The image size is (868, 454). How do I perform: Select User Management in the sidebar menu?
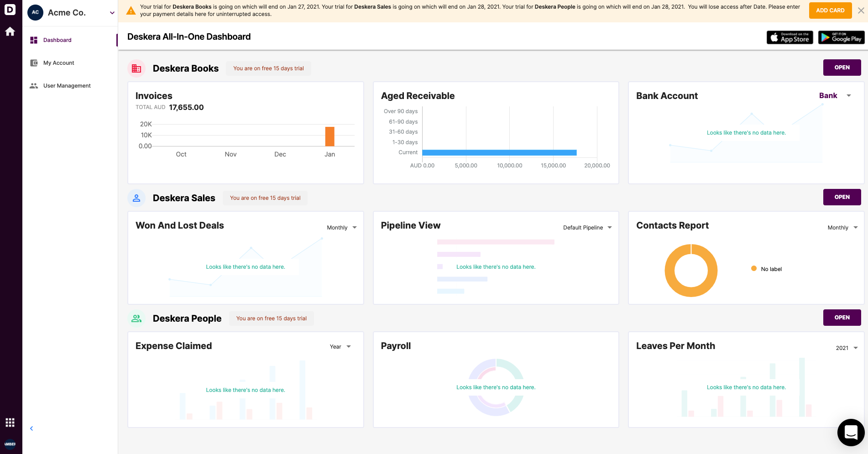coord(67,86)
